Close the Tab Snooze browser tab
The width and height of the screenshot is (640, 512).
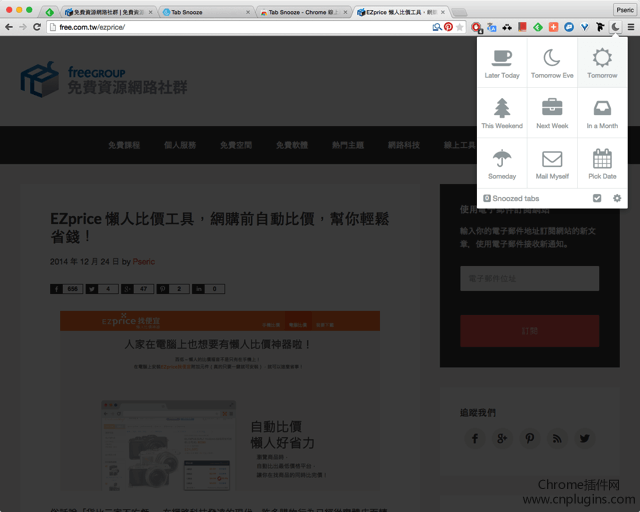[x=248, y=12]
